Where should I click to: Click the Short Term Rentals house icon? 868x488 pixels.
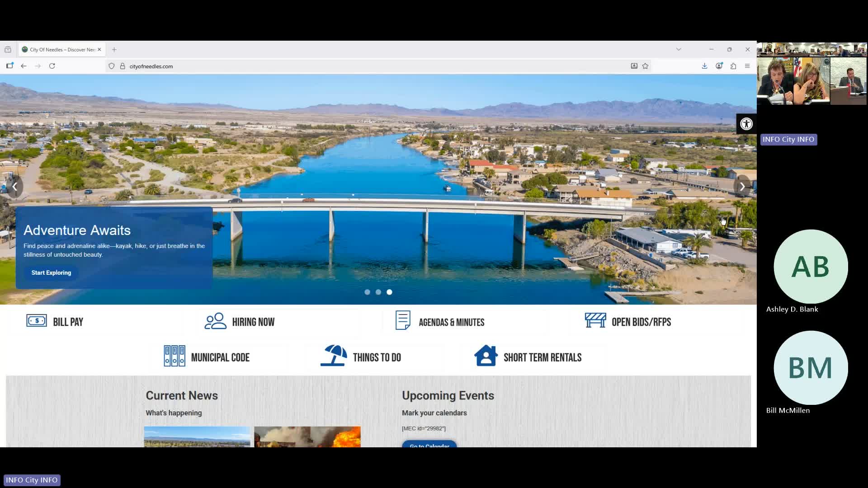point(486,356)
